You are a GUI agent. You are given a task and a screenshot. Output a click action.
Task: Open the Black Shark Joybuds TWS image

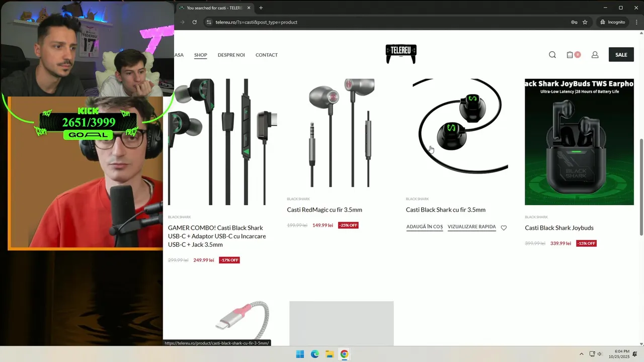pos(579,142)
